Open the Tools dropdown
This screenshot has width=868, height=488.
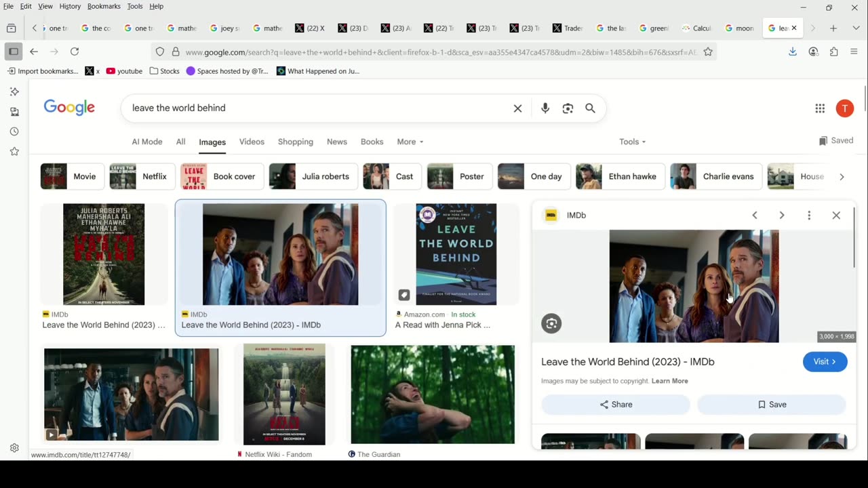632,142
